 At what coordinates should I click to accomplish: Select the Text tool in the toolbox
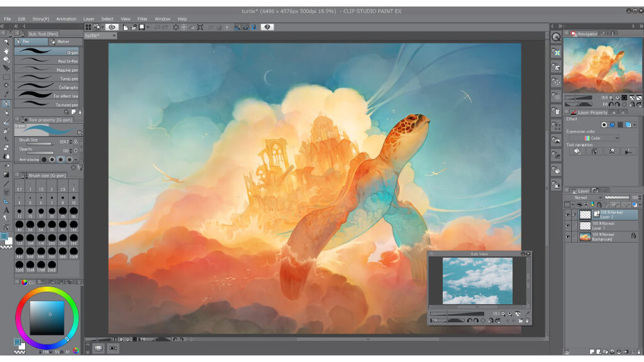pyautogui.click(x=6, y=210)
